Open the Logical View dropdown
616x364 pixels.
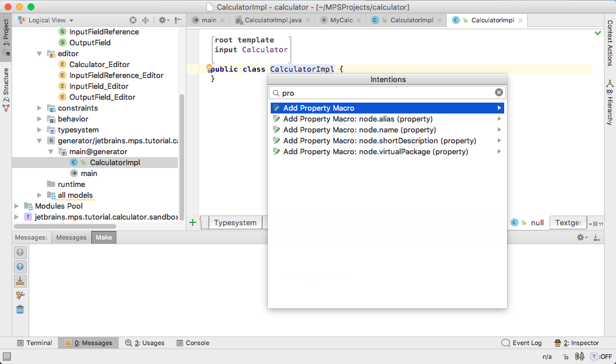click(x=47, y=20)
